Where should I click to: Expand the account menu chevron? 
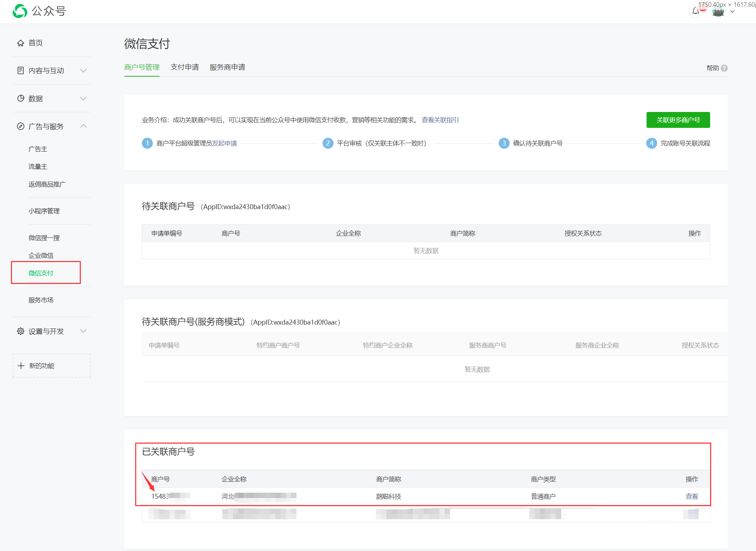pyautogui.click(x=732, y=12)
